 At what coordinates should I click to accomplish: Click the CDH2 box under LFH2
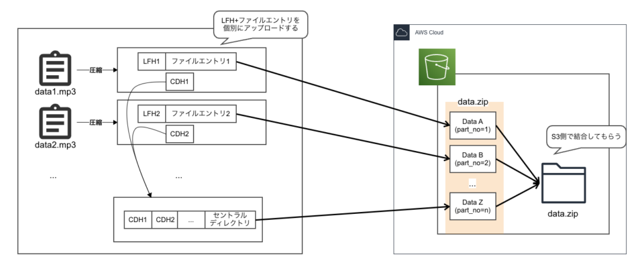coord(179,133)
